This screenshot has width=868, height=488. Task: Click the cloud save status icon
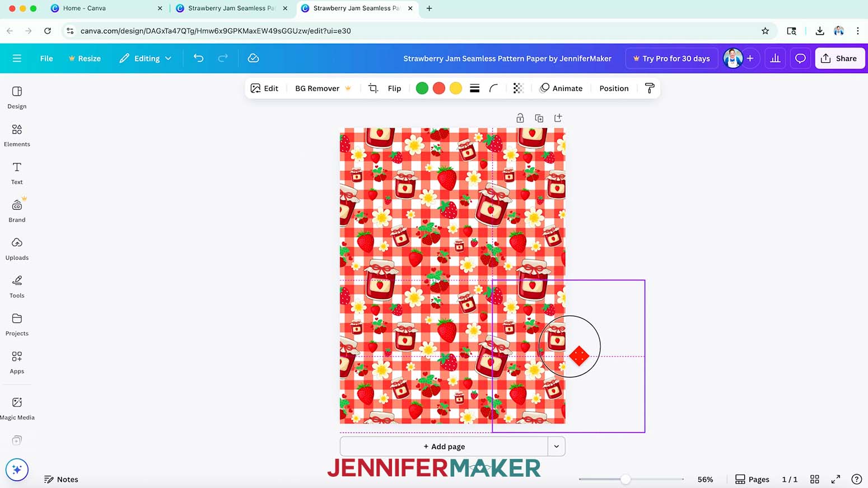pos(253,58)
